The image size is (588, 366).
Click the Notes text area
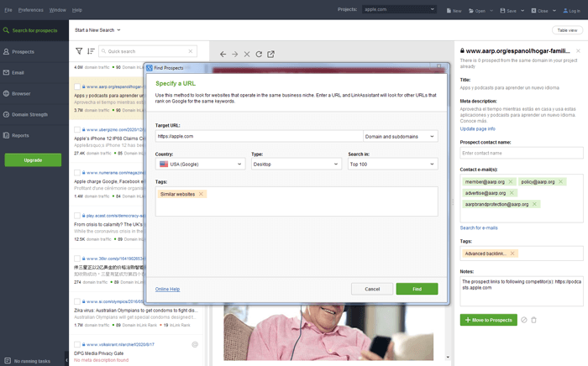pyautogui.click(x=522, y=291)
